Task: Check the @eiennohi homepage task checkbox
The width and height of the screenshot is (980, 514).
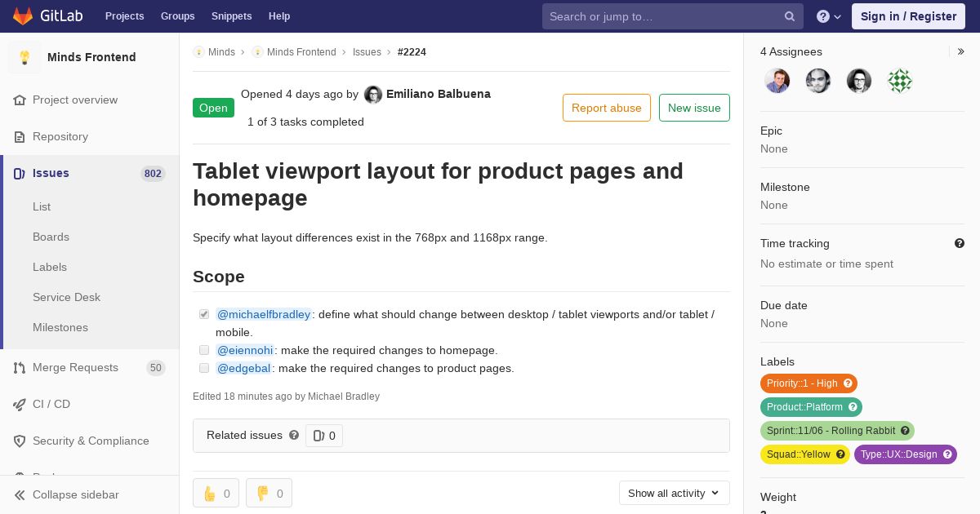Action: click(204, 350)
